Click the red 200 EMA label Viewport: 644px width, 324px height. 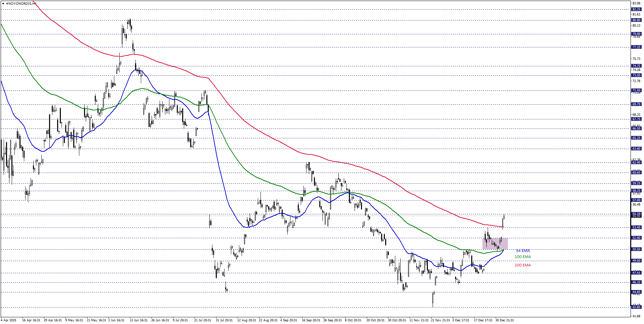click(523, 265)
